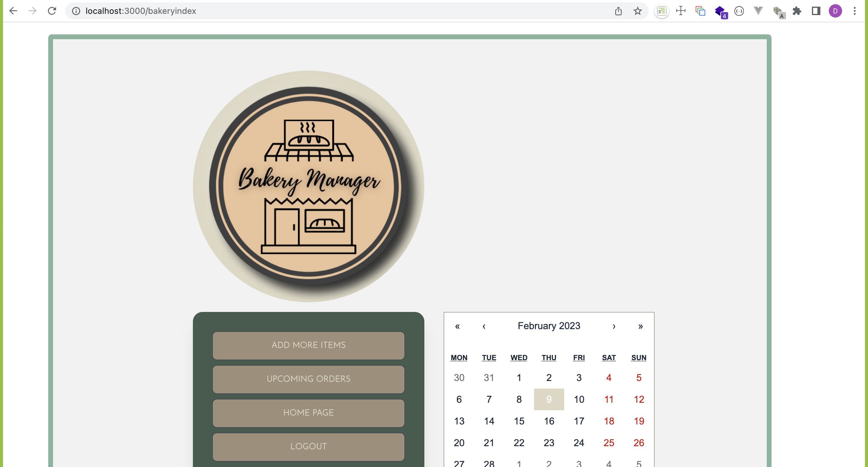Open the February 2023 month label
Image resolution: width=868 pixels, height=467 pixels.
[x=549, y=326]
